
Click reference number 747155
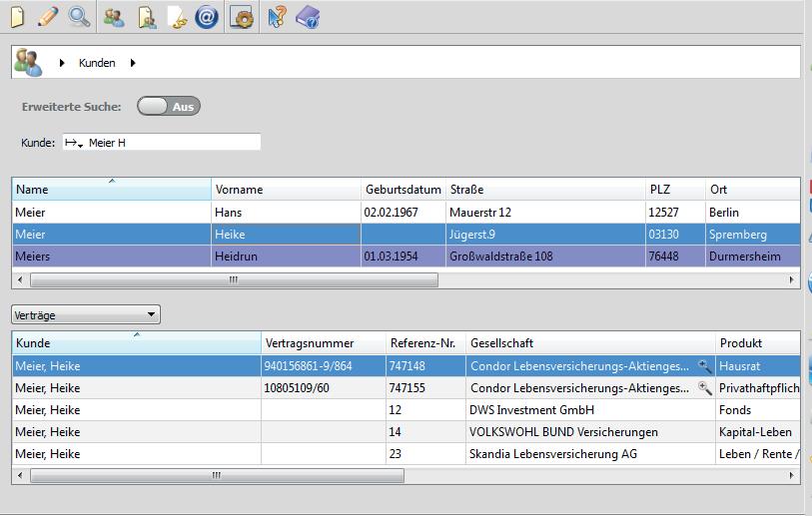point(407,387)
